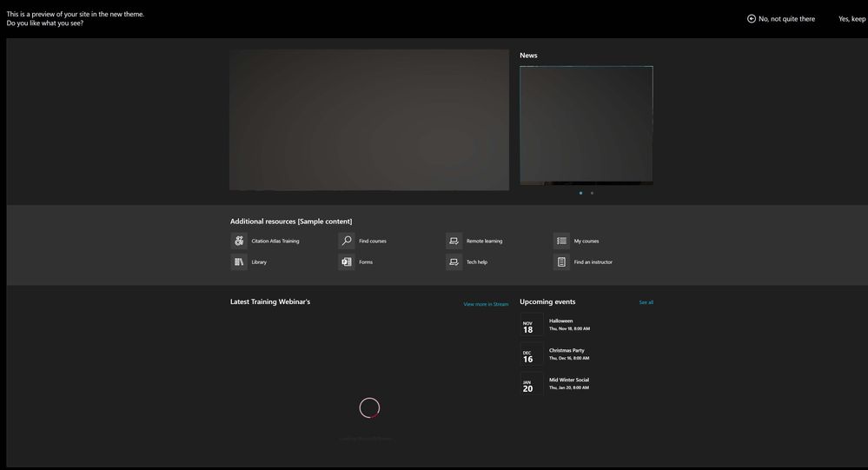Open the Mid Winter Social event
Image resolution: width=868 pixels, height=470 pixels.
pos(569,380)
